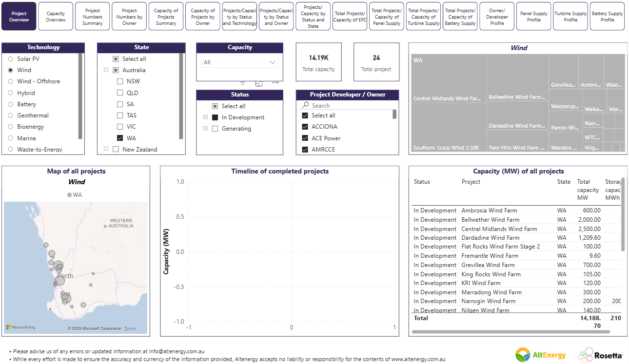Open the Owner/Developer Profile tab
This screenshot has height=364, width=629.
(497, 17)
